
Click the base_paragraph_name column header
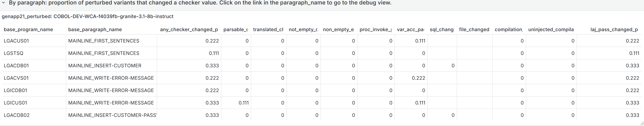pos(95,29)
